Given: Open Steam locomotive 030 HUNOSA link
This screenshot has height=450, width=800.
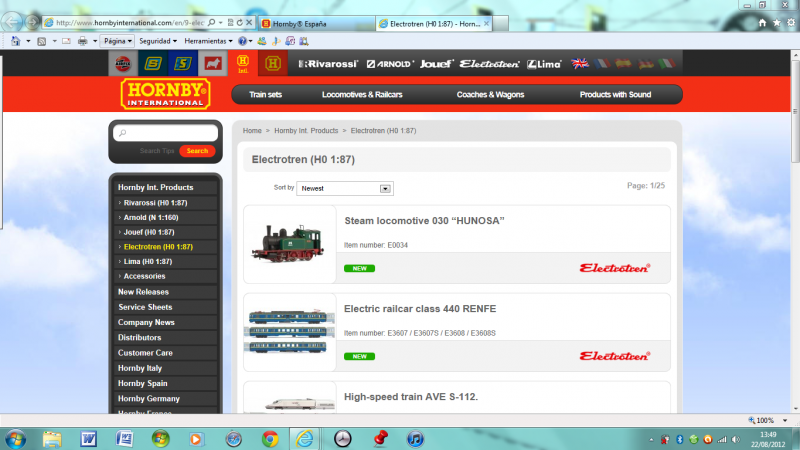Looking at the screenshot, I should pos(424,221).
